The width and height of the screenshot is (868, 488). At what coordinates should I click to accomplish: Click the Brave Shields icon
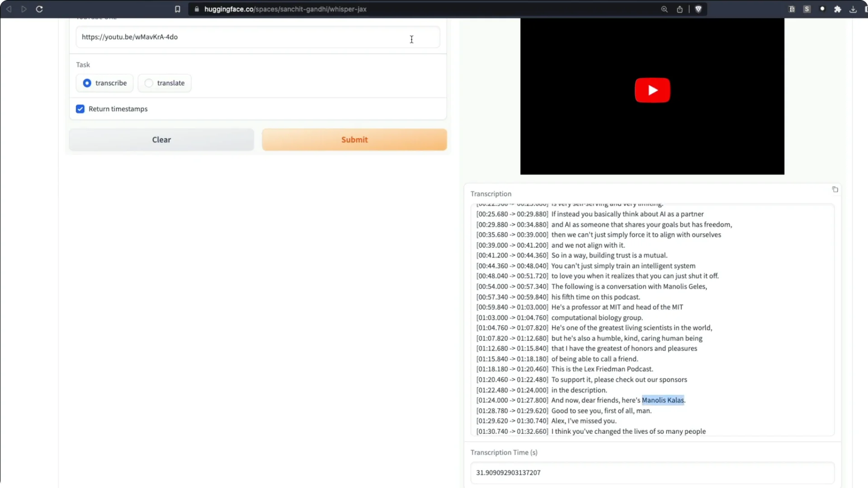click(698, 9)
